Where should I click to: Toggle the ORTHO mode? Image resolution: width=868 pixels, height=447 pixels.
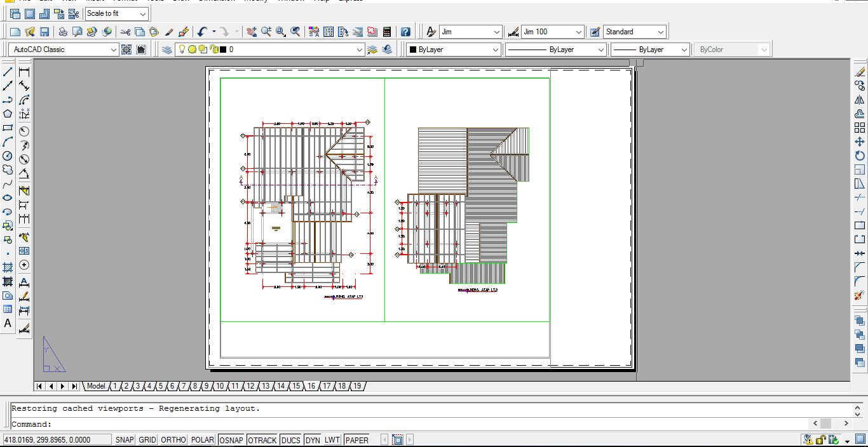(173, 440)
